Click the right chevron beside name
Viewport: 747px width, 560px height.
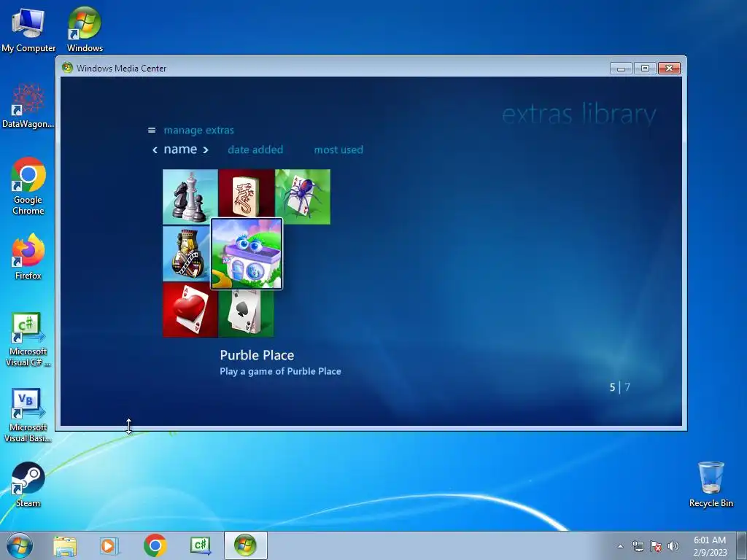tap(205, 150)
